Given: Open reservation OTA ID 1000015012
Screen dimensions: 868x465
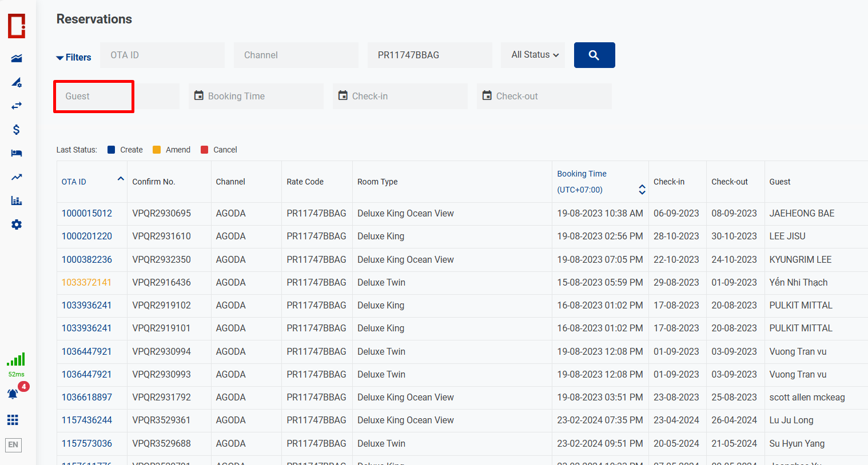Looking at the screenshot, I should [87, 214].
